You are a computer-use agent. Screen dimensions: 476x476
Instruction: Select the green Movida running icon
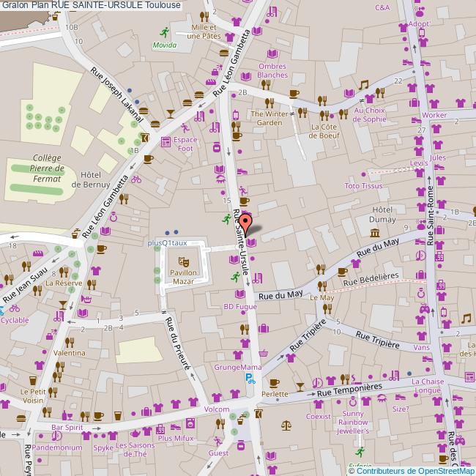point(164,32)
